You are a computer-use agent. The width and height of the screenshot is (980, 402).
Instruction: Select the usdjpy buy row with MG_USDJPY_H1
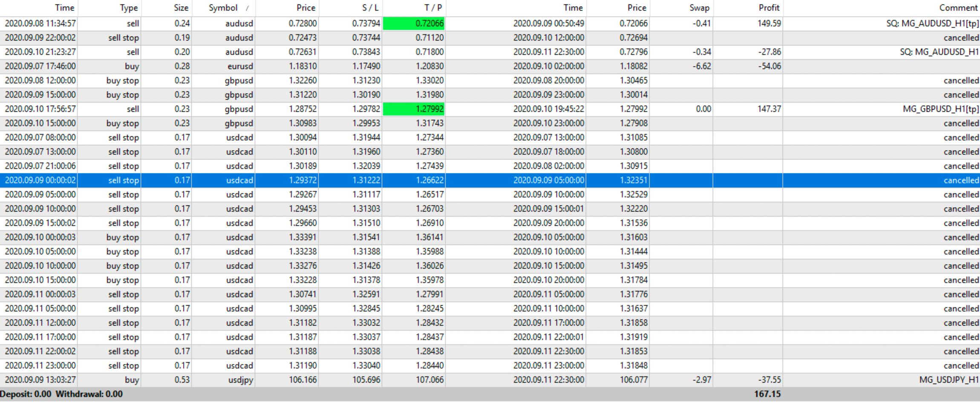click(490, 380)
